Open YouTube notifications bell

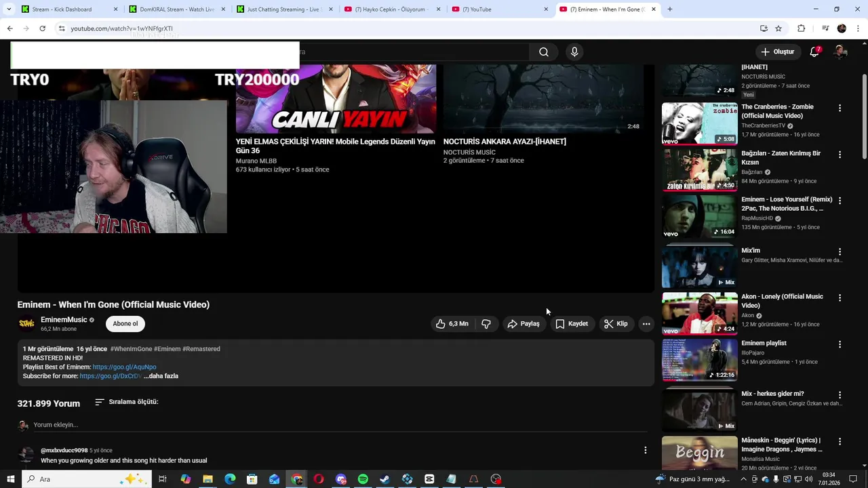pos(814,52)
